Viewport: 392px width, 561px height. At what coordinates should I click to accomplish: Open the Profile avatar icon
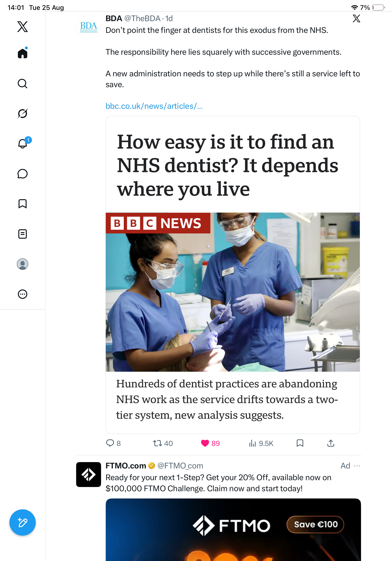pyautogui.click(x=23, y=264)
